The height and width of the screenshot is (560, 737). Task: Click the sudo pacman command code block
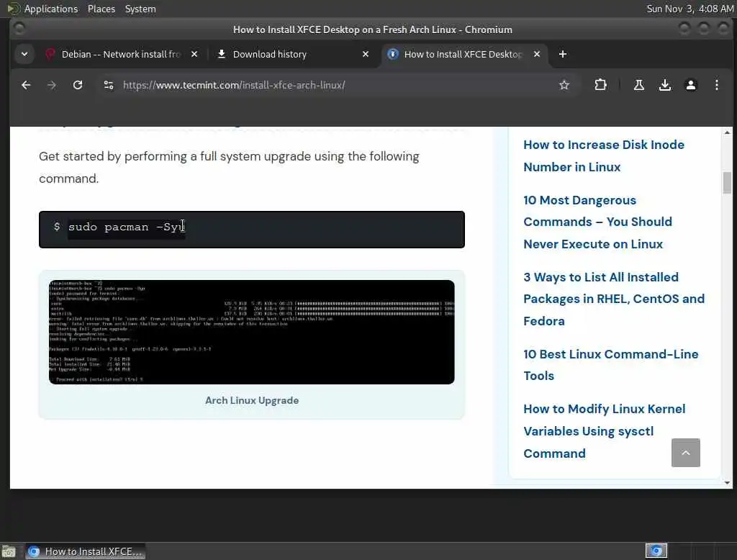point(251,230)
